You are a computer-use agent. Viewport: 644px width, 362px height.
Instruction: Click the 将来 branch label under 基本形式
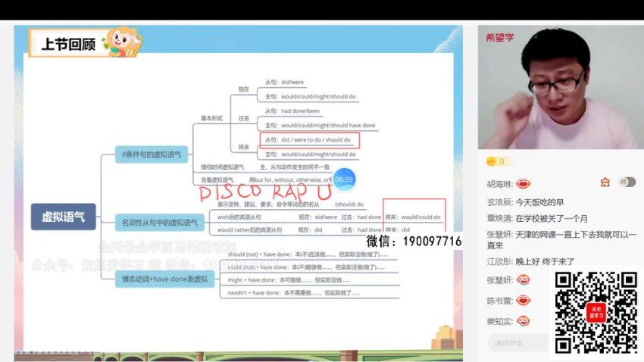(x=244, y=147)
